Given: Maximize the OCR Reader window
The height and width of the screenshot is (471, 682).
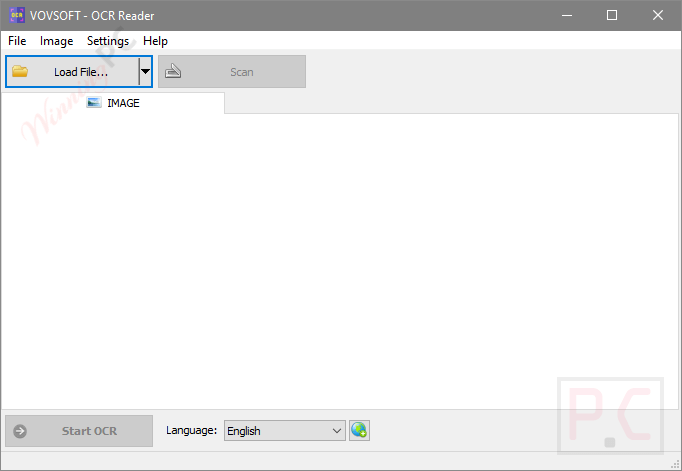Looking at the screenshot, I should tap(612, 15).
